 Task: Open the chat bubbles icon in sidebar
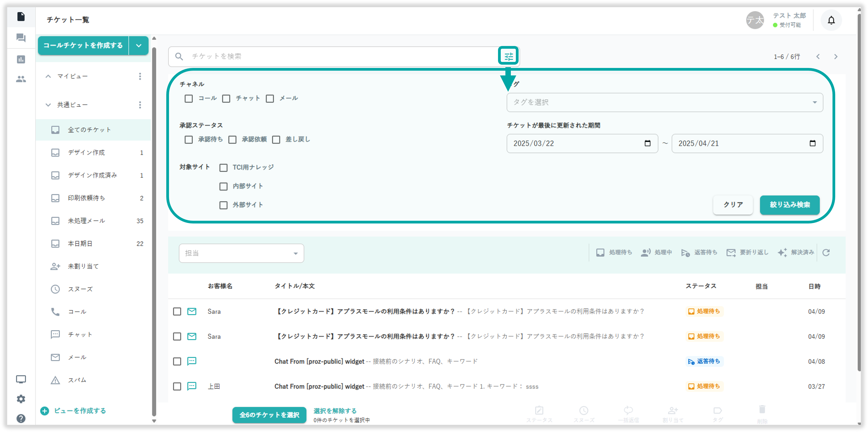click(x=21, y=38)
